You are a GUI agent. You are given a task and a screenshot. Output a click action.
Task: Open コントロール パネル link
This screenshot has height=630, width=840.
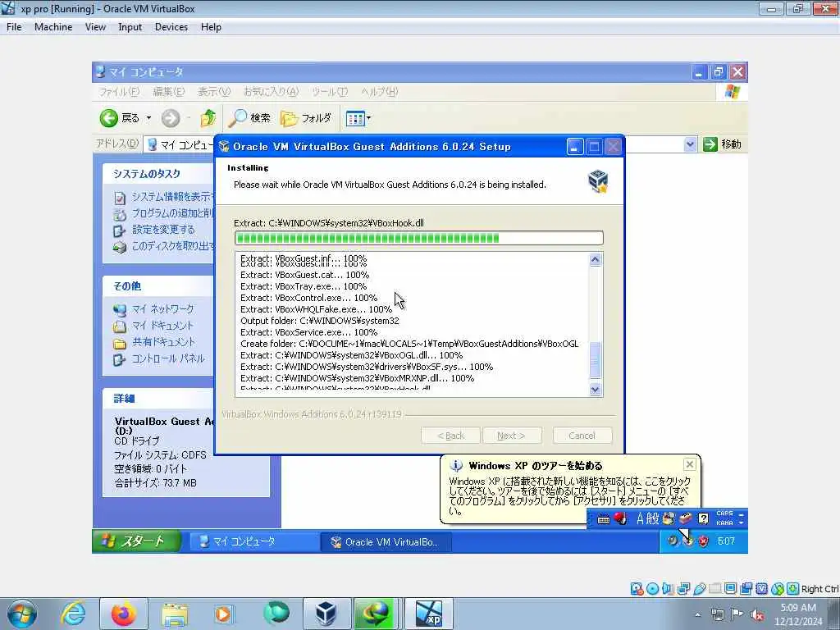168,358
